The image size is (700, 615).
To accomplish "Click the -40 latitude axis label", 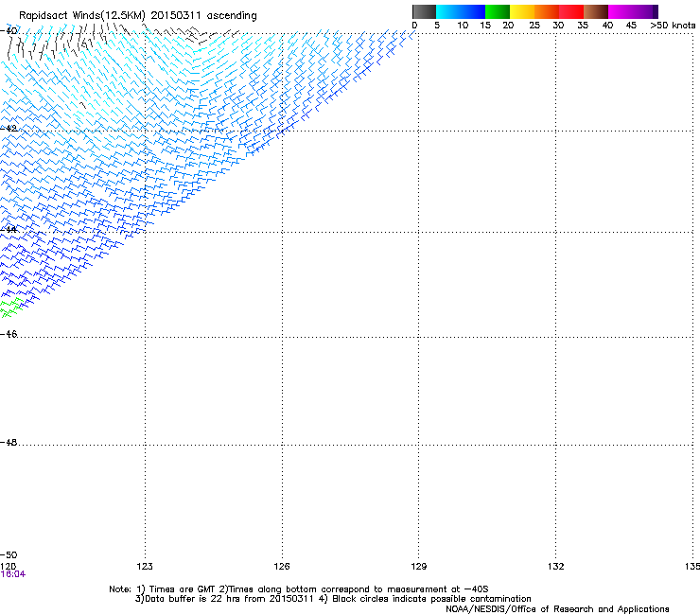I will point(9,31).
